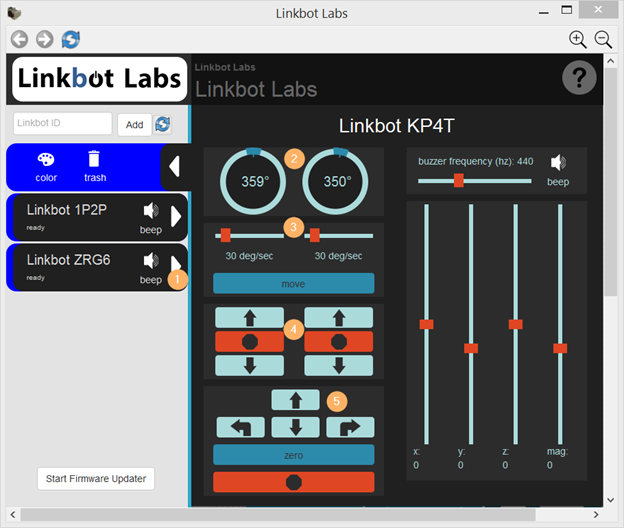This screenshot has height=528, width=624.
Task: Click the blue move button
Action: pyautogui.click(x=294, y=284)
